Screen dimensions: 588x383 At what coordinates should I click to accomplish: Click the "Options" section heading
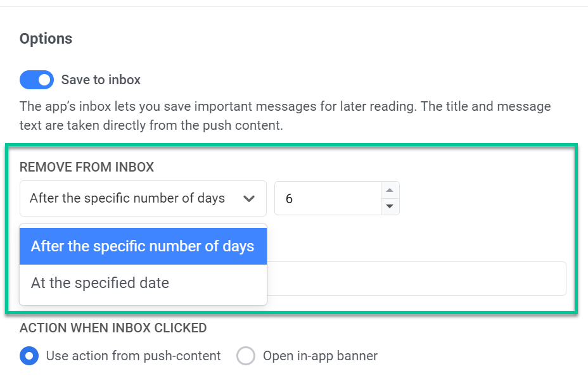(x=46, y=39)
